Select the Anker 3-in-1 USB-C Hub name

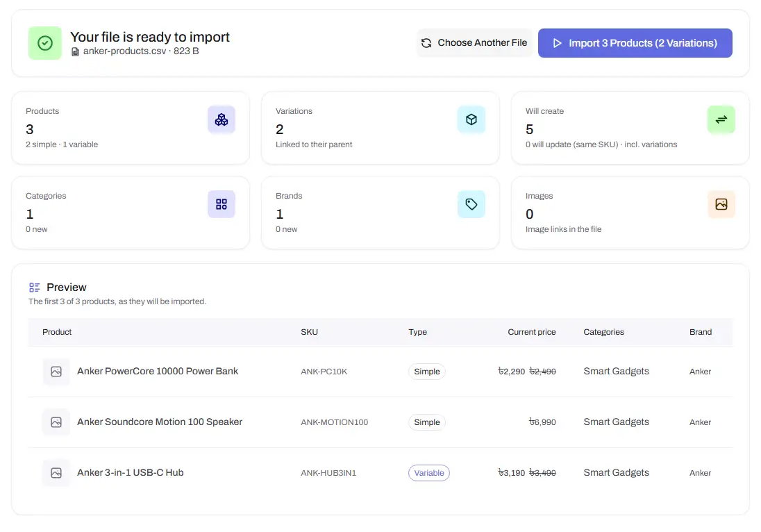click(x=131, y=472)
